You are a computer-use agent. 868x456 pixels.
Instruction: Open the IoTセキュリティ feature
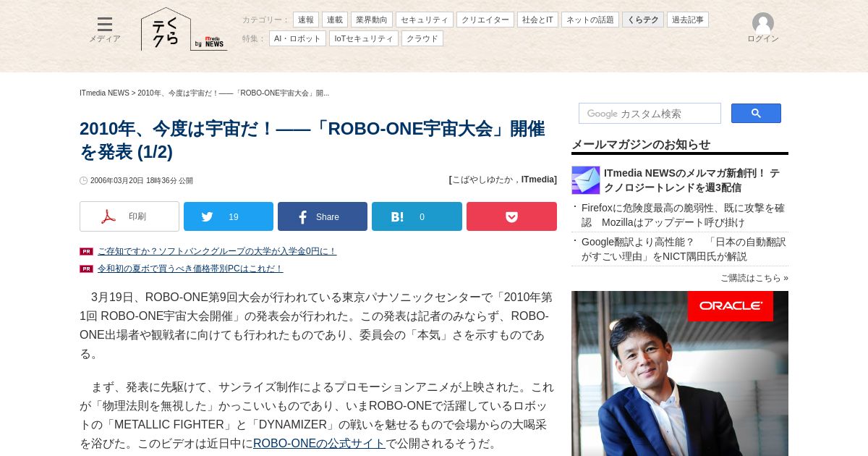(364, 38)
